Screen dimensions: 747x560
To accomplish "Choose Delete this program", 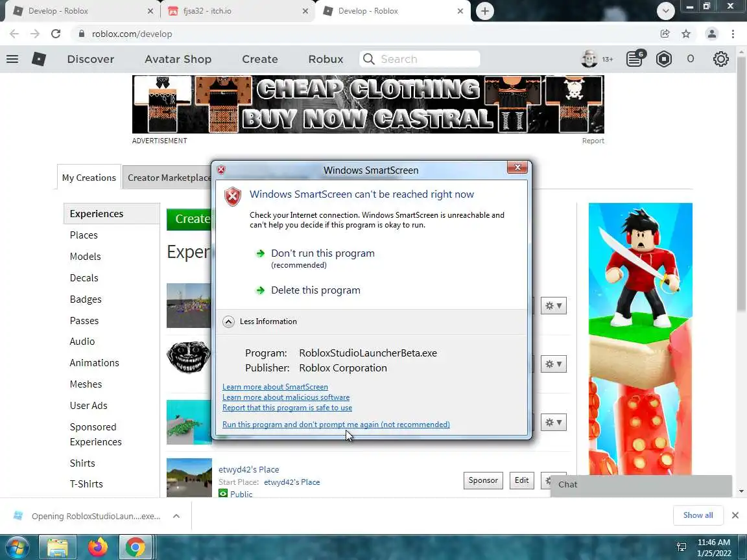I will pyautogui.click(x=316, y=290).
